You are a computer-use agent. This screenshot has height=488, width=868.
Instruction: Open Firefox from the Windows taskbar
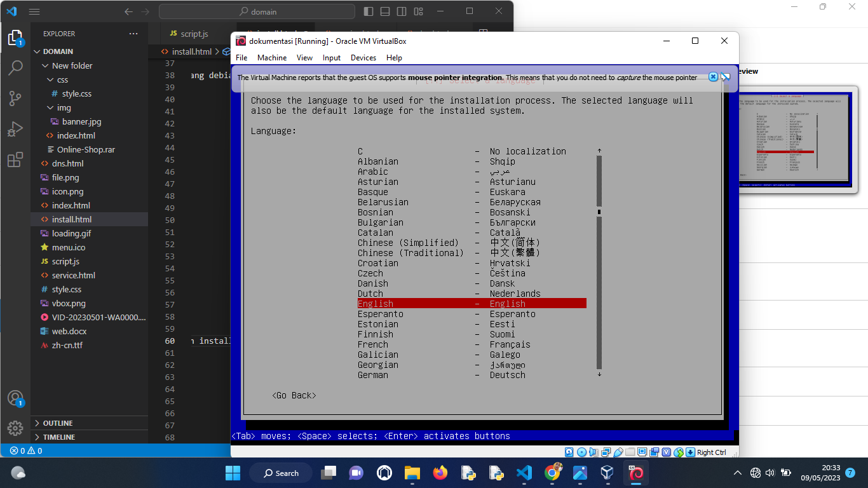(x=440, y=473)
